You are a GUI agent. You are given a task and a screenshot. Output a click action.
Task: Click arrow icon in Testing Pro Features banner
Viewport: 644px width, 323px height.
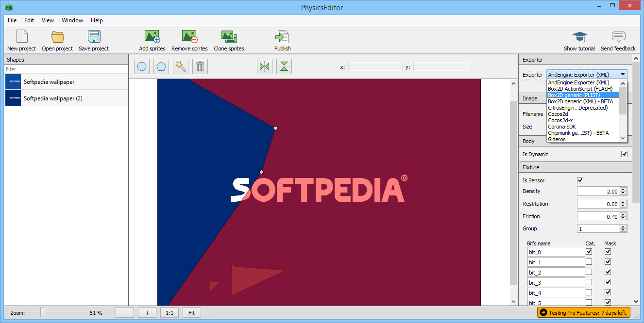point(543,313)
